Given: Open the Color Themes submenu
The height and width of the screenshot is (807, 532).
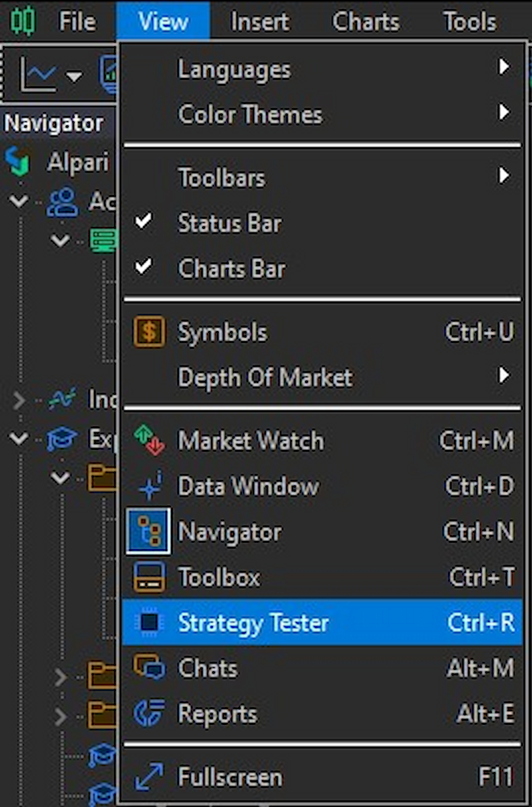Looking at the screenshot, I should tap(250, 115).
